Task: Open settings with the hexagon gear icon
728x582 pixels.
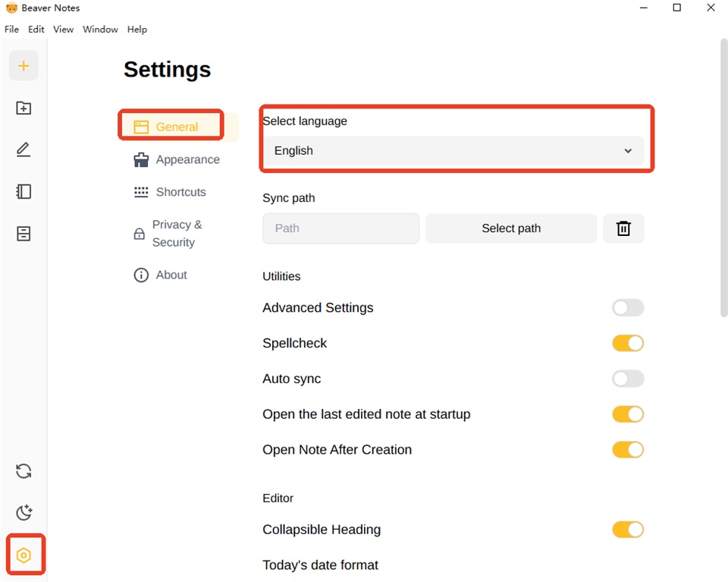Action: point(24,555)
